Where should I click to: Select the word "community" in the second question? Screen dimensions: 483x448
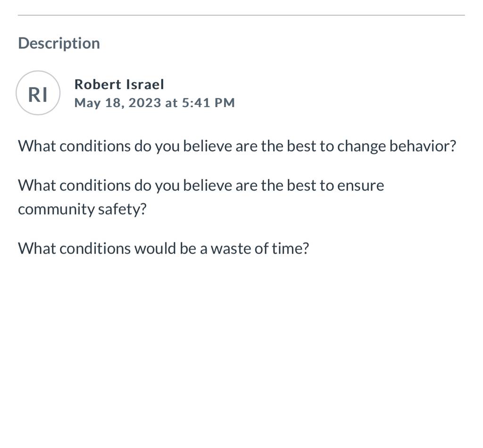coord(56,210)
